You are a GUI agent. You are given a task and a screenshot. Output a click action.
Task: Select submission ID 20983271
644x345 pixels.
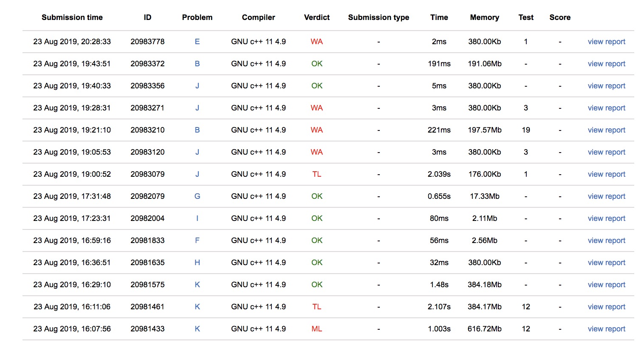point(147,108)
